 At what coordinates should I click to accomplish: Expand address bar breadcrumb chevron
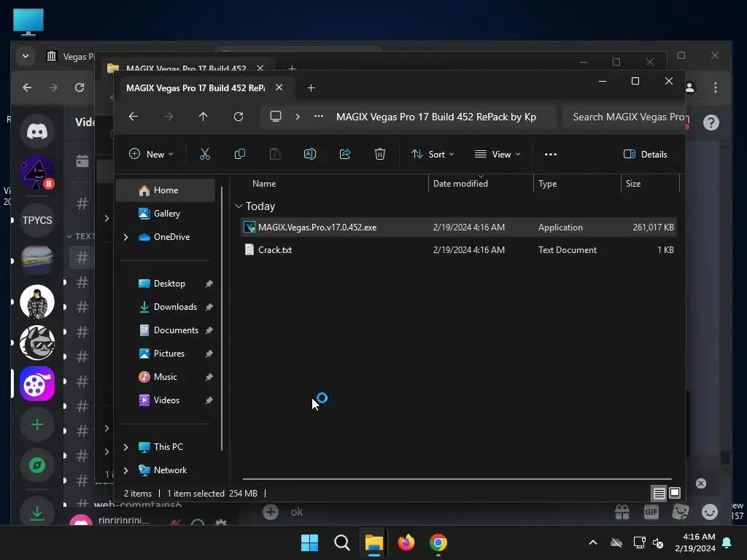[x=298, y=117]
